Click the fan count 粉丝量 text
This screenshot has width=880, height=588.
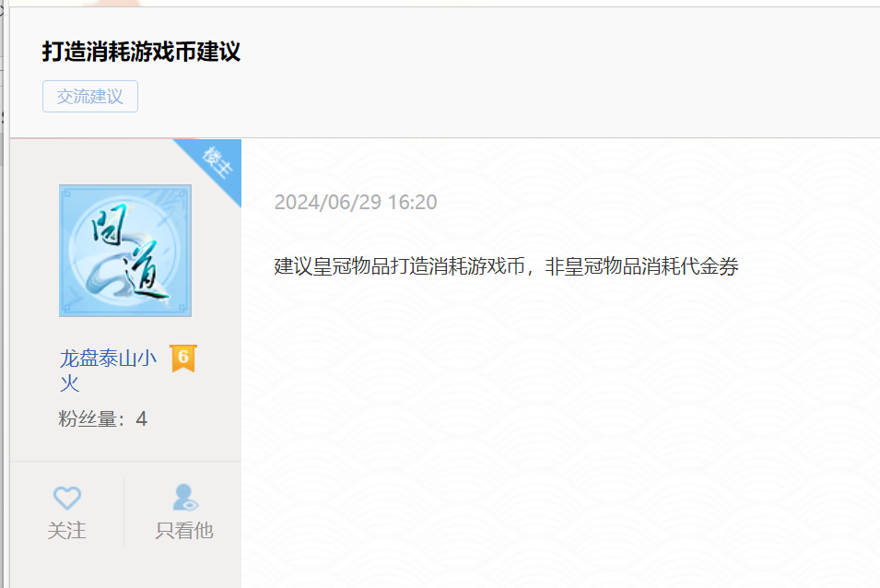102,419
